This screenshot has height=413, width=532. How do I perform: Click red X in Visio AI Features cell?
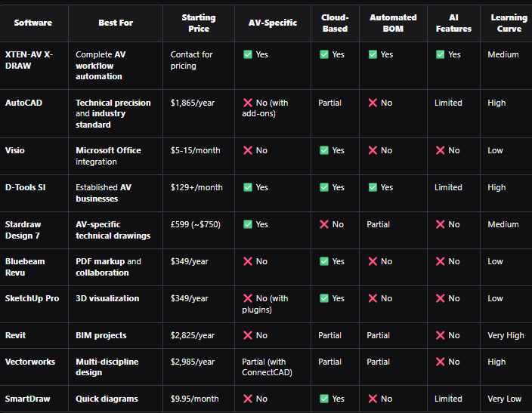pos(440,150)
